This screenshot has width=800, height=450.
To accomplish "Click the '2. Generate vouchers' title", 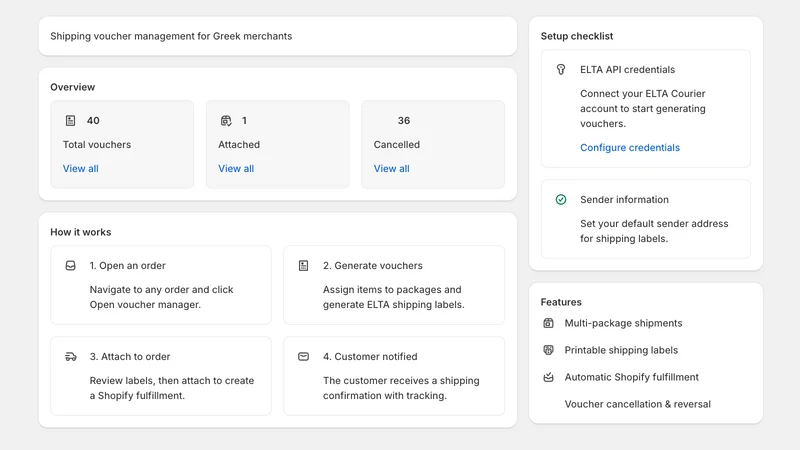I will [373, 265].
